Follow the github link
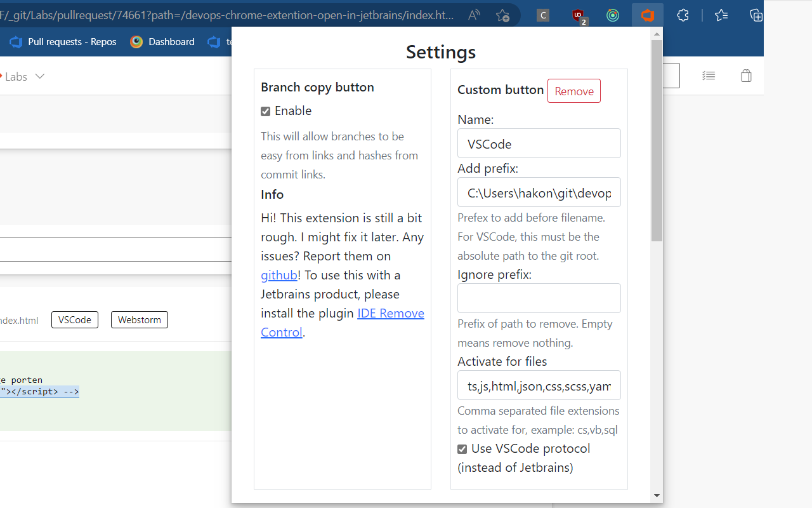The height and width of the screenshot is (508, 812). pos(279,275)
